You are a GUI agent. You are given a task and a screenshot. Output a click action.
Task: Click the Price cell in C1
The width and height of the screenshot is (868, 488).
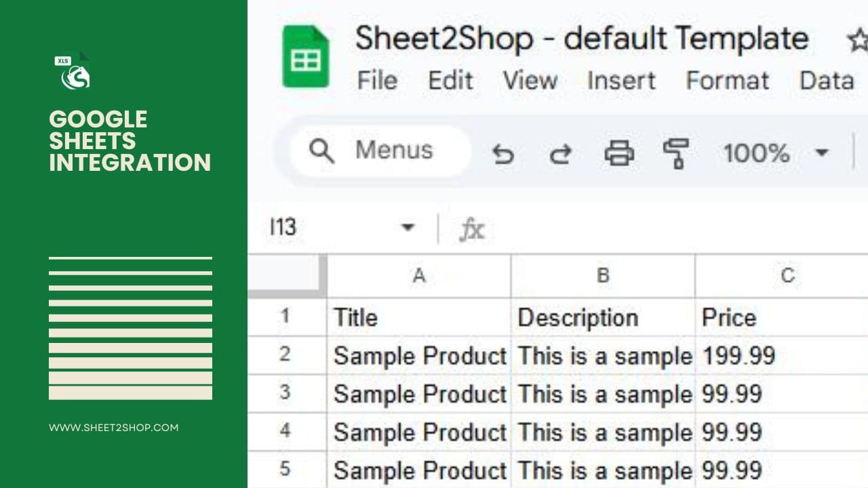coord(782,317)
